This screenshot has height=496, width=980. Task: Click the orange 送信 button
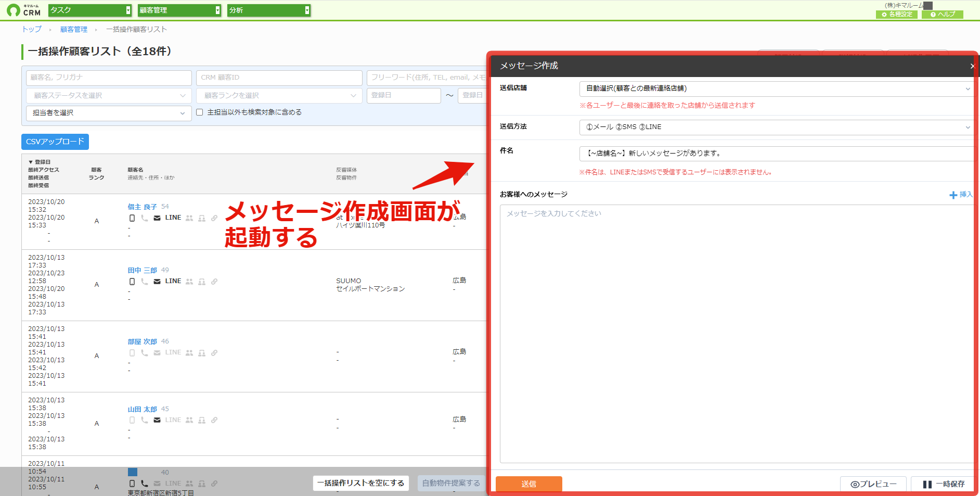point(529,484)
